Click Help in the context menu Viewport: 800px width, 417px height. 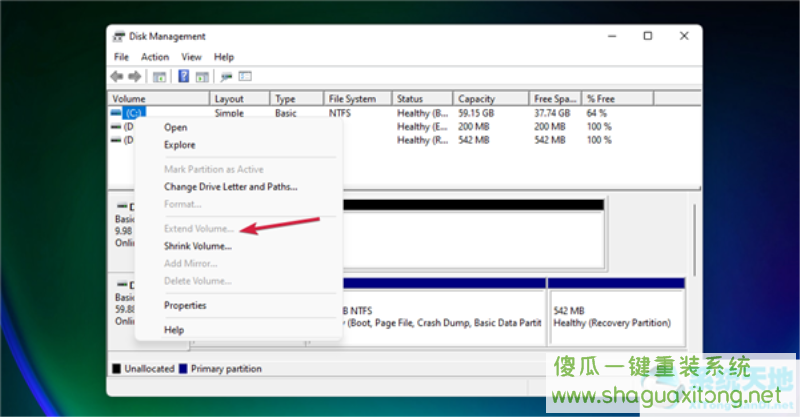coord(174,330)
